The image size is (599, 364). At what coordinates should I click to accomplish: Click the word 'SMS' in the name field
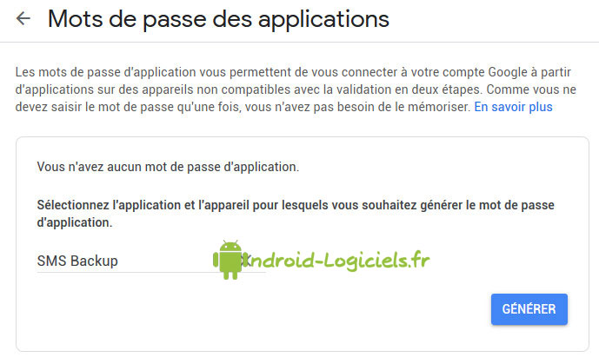click(51, 261)
